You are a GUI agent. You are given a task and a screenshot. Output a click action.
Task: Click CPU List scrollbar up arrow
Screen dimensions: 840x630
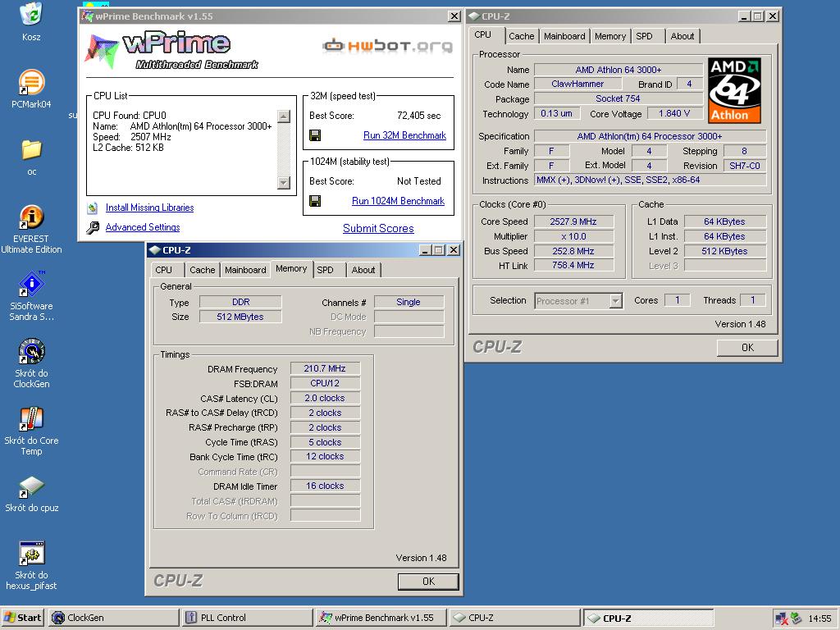click(x=283, y=116)
